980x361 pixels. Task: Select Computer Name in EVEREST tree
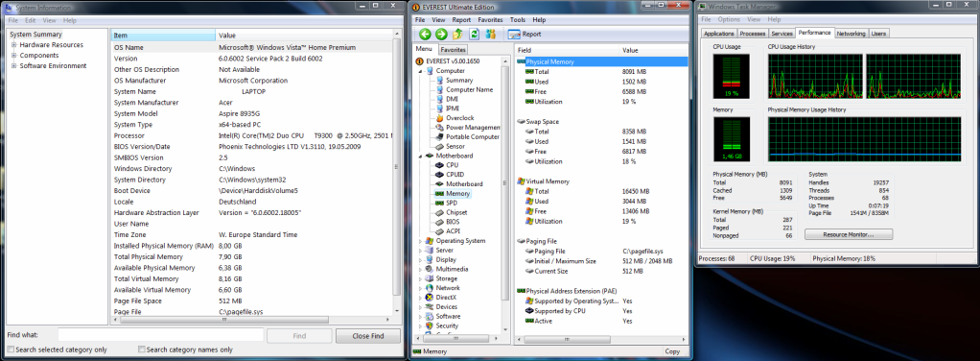coord(469,89)
